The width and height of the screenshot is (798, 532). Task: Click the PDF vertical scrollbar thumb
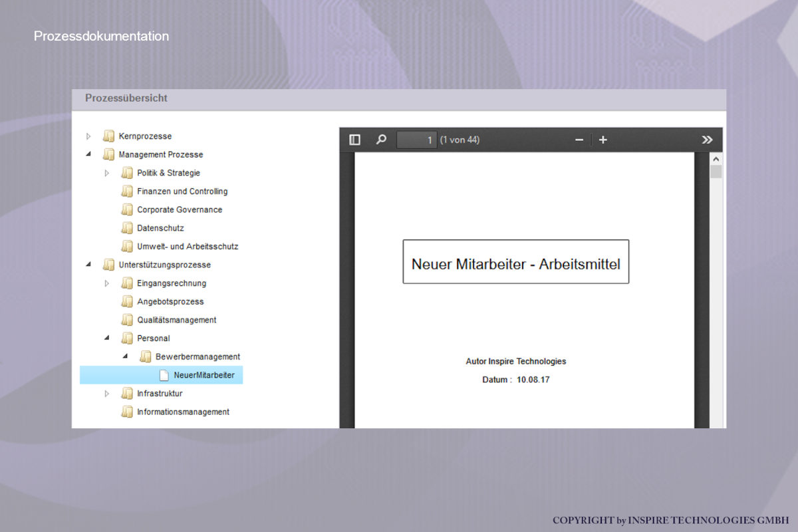pyautogui.click(x=716, y=172)
